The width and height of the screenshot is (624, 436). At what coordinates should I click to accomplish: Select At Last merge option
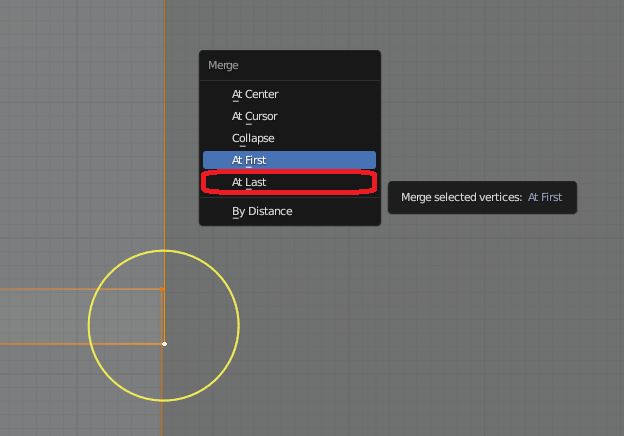point(289,182)
